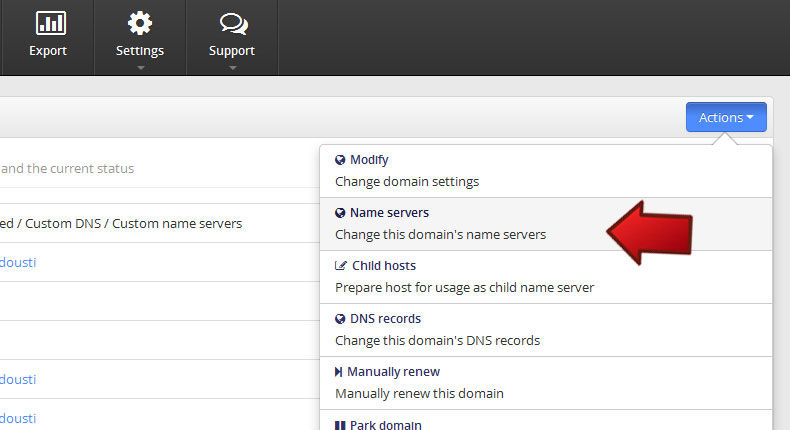Click the Settings gear icon

pos(140,23)
